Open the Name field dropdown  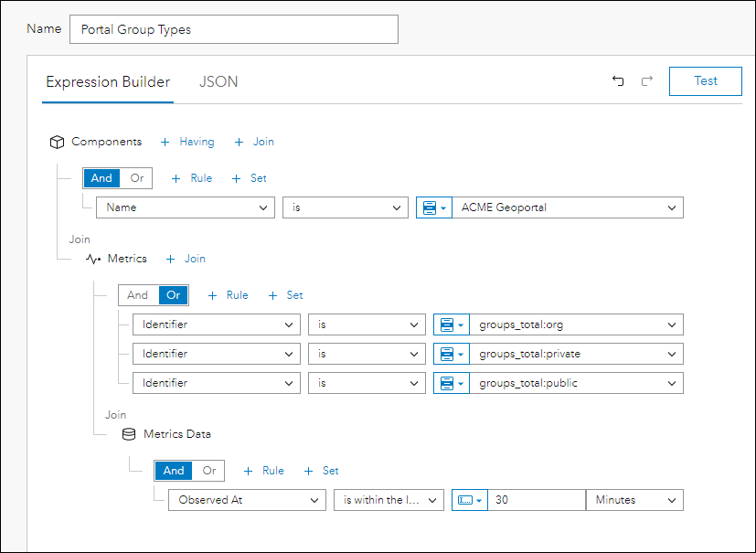pyautogui.click(x=185, y=207)
